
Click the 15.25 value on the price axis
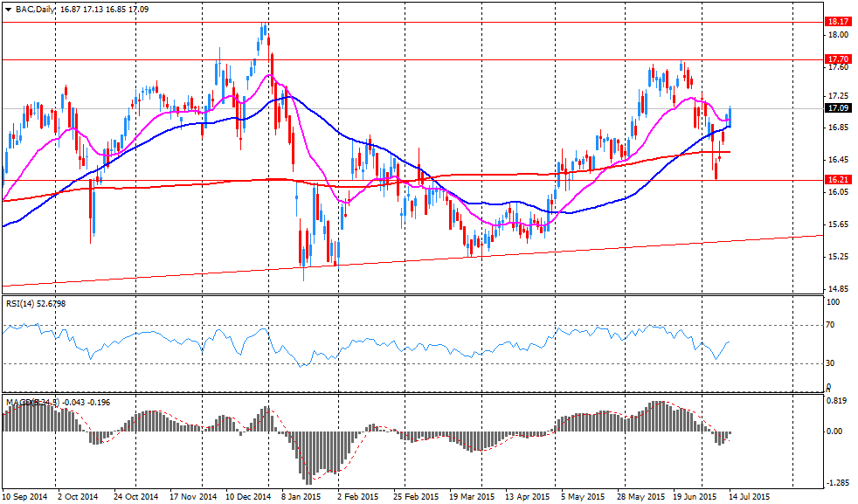(838, 257)
